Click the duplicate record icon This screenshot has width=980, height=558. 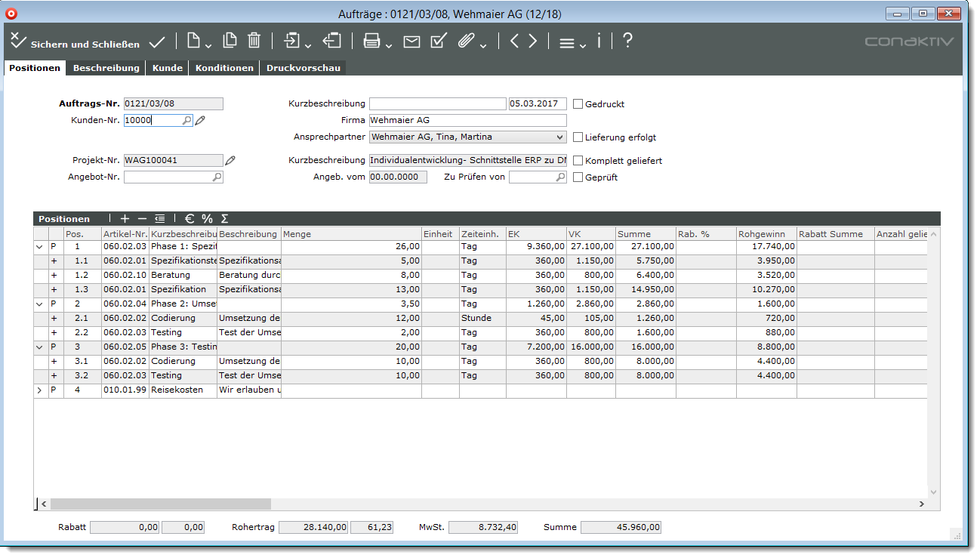click(x=230, y=42)
